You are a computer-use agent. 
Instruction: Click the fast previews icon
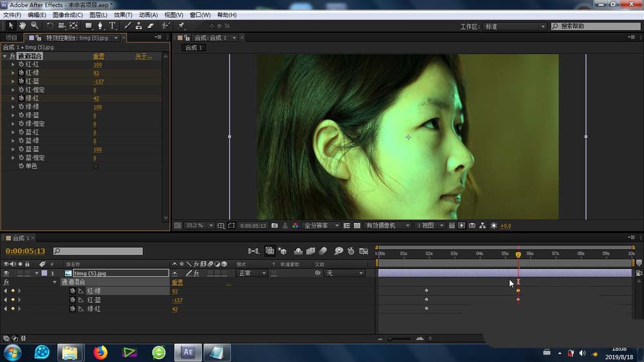coord(462,225)
